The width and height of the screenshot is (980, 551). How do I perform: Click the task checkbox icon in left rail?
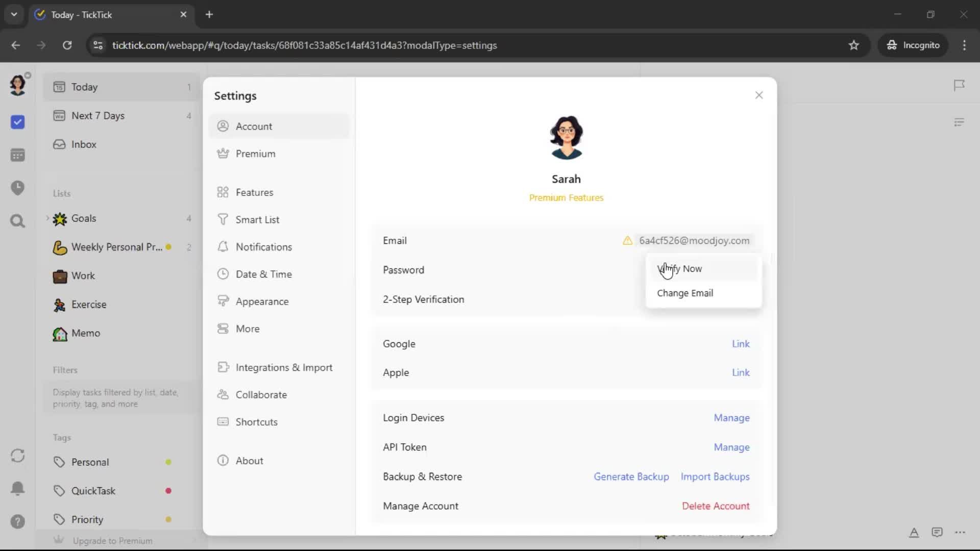17,122
